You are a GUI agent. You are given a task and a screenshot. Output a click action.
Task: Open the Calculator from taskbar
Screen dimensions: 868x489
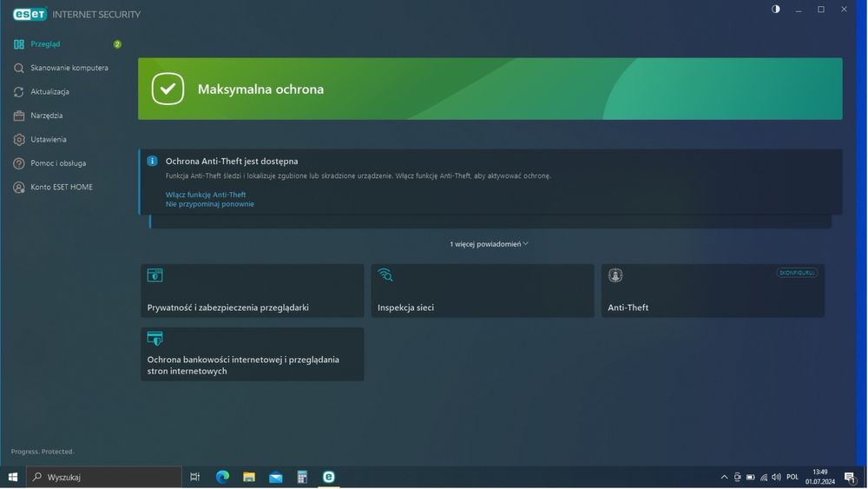(x=302, y=477)
